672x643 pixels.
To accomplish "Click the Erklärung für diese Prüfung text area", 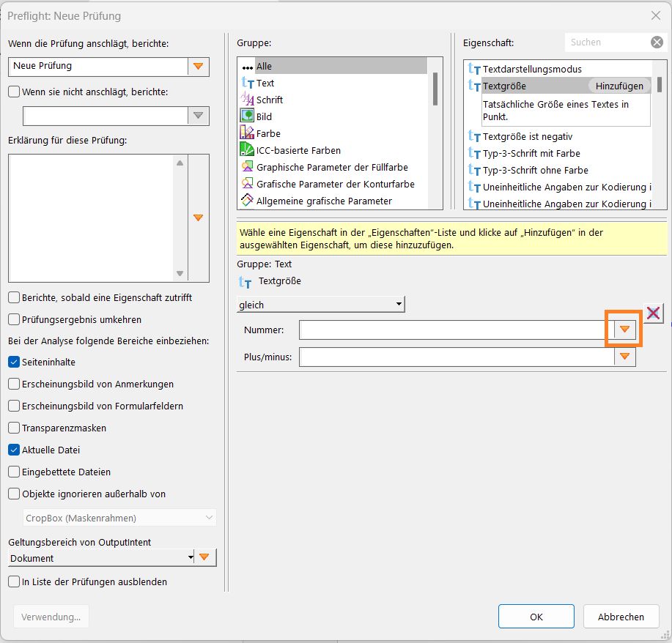I will click(x=91, y=218).
